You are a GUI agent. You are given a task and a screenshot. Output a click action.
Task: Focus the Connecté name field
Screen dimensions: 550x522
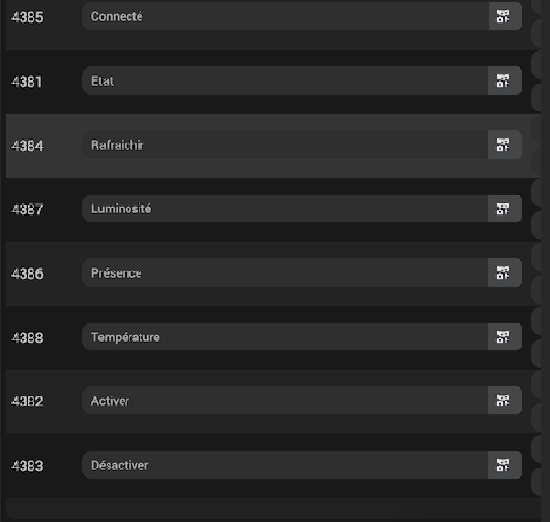tap(285, 16)
